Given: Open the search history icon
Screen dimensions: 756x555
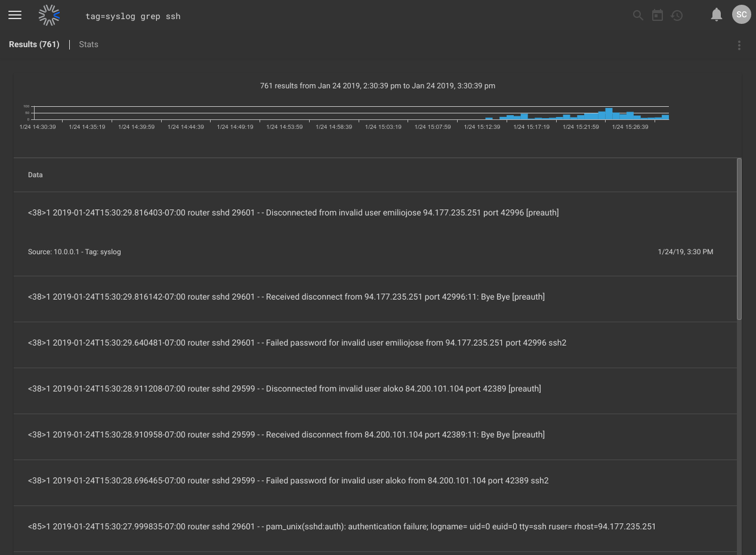Looking at the screenshot, I should 677,16.
